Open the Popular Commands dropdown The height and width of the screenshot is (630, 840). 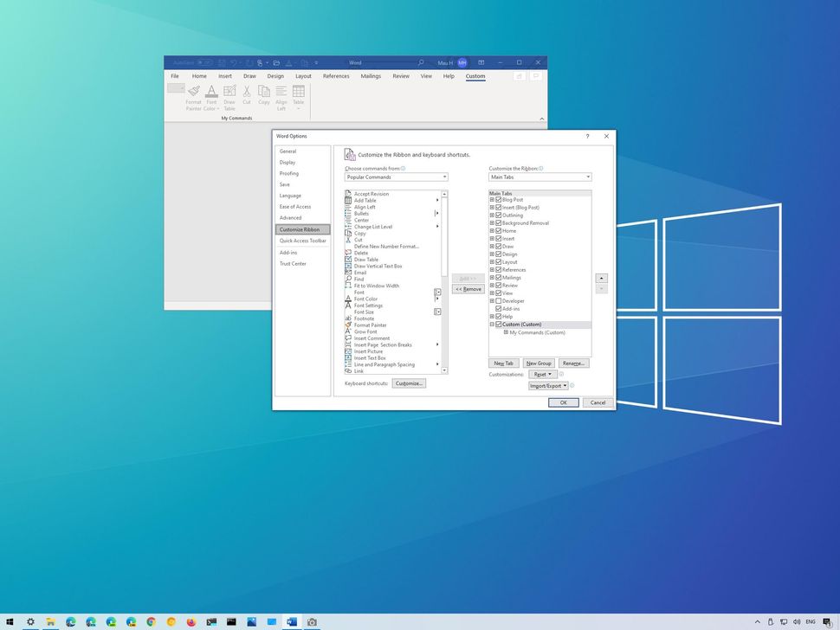(x=444, y=177)
